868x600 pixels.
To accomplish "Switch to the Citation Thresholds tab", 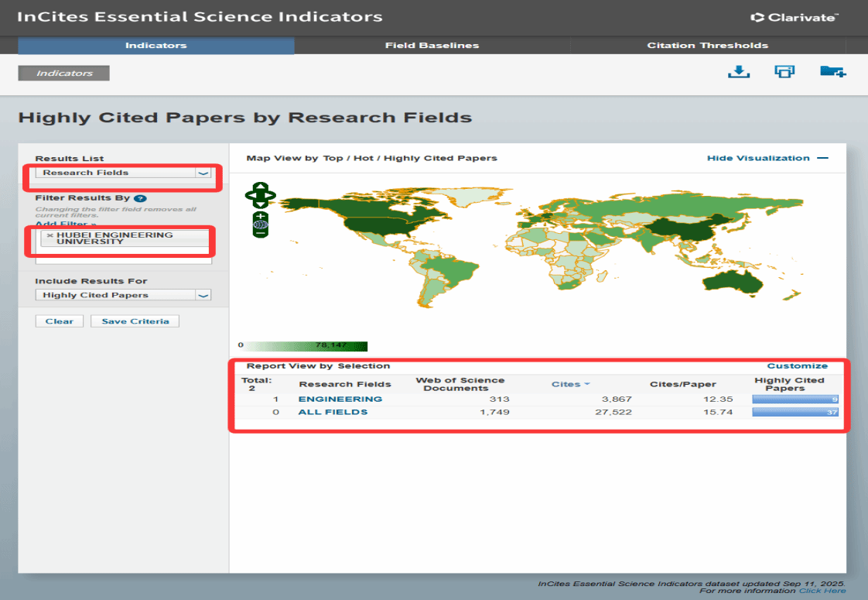I will (707, 46).
